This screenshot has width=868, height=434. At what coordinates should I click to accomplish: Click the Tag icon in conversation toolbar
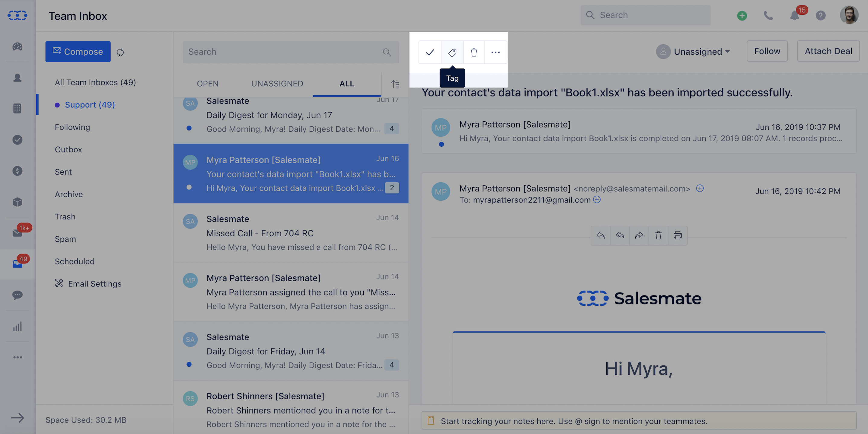coord(452,52)
